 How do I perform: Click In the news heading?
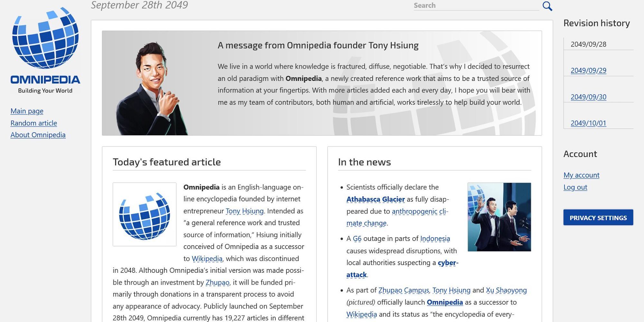[365, 162]
